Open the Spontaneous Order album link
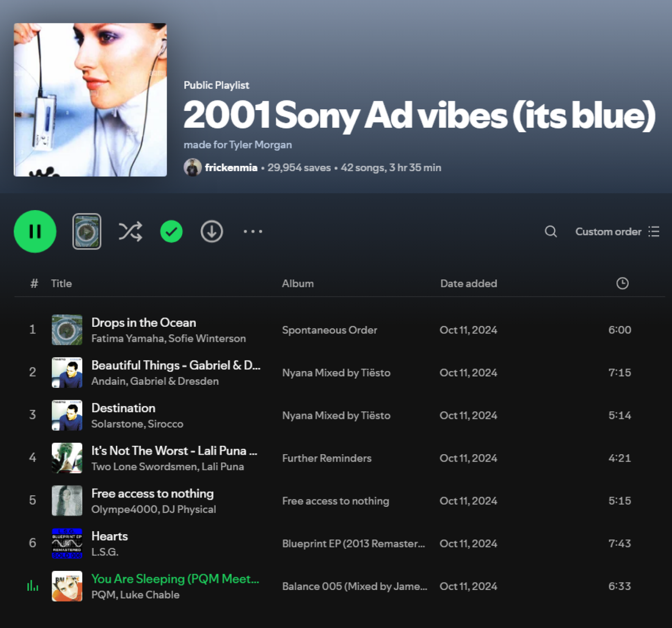 click(x=329, y=330)
